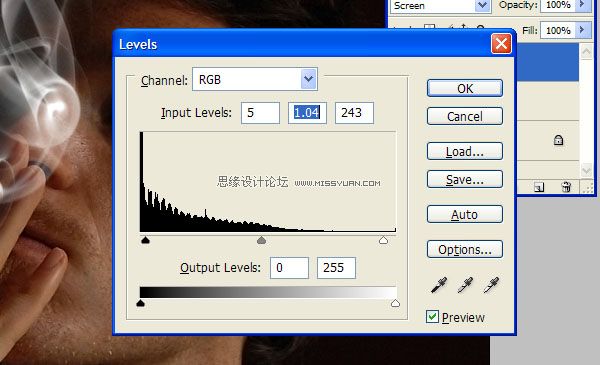Viewport: 600px width, 365px height.
Task: Apply Auto levels
Action: (x=465, y=215)
